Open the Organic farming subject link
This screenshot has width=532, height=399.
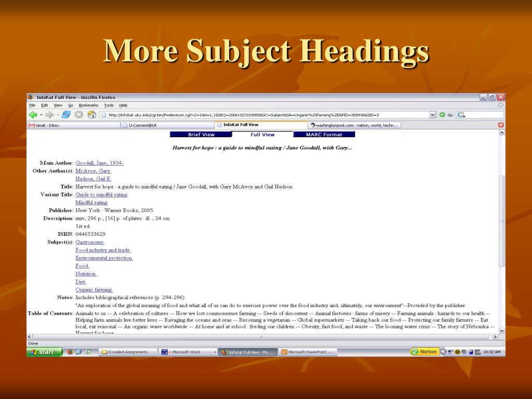[x=94, y=290]
